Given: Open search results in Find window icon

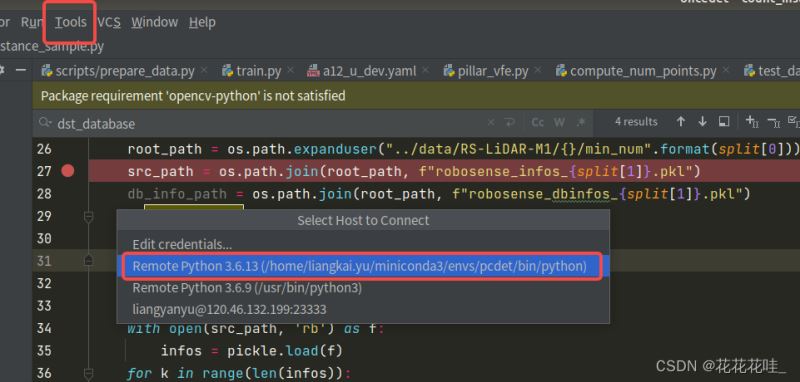Looking at the screenshot, I should pyautogui.click(x=724, y=122).
